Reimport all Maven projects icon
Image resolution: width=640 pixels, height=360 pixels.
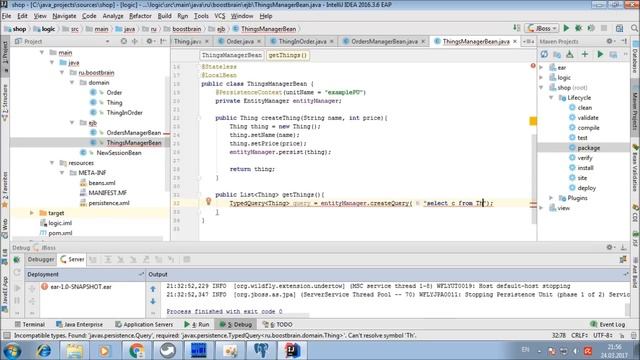click(x=544, y=54)
